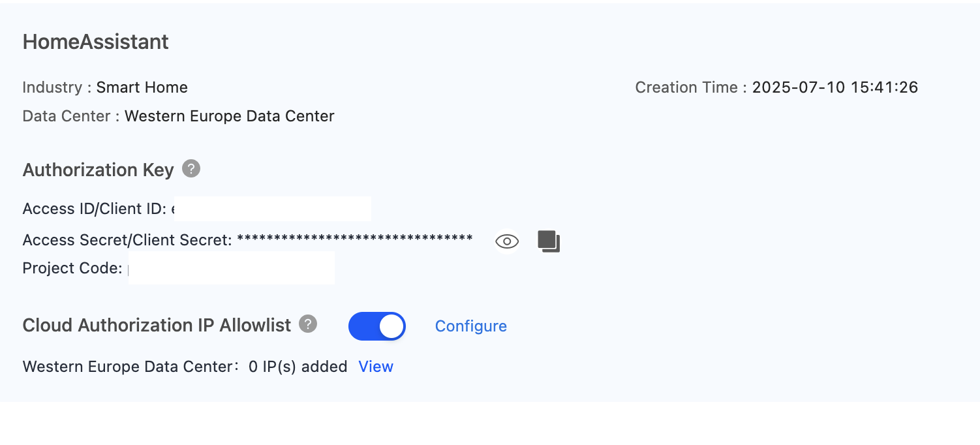Click the redacted Access ID/Client ID value
The image size is (980, 445).
tap(272, 209)
